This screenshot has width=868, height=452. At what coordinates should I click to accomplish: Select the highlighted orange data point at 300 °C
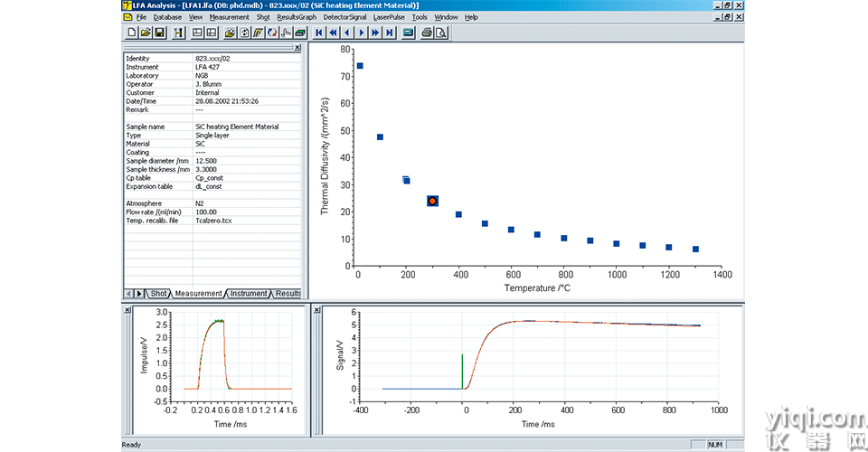pyautogui.click(x=432, y=201)
